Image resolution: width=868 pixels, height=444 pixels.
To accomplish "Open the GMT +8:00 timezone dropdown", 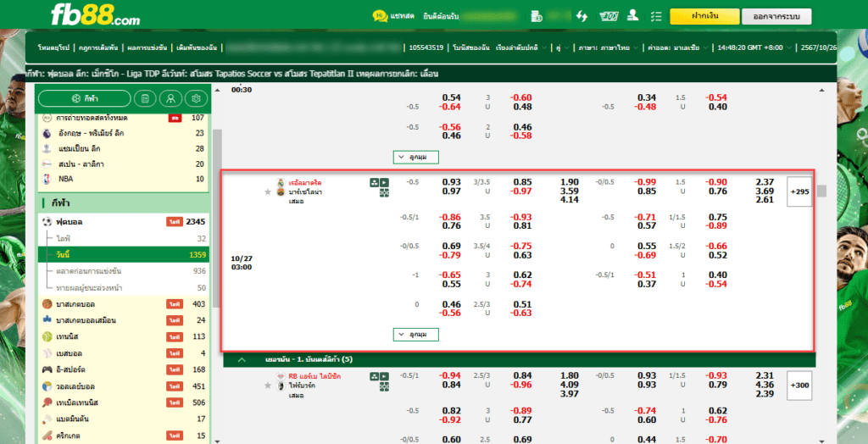I will tap(754, 47).
